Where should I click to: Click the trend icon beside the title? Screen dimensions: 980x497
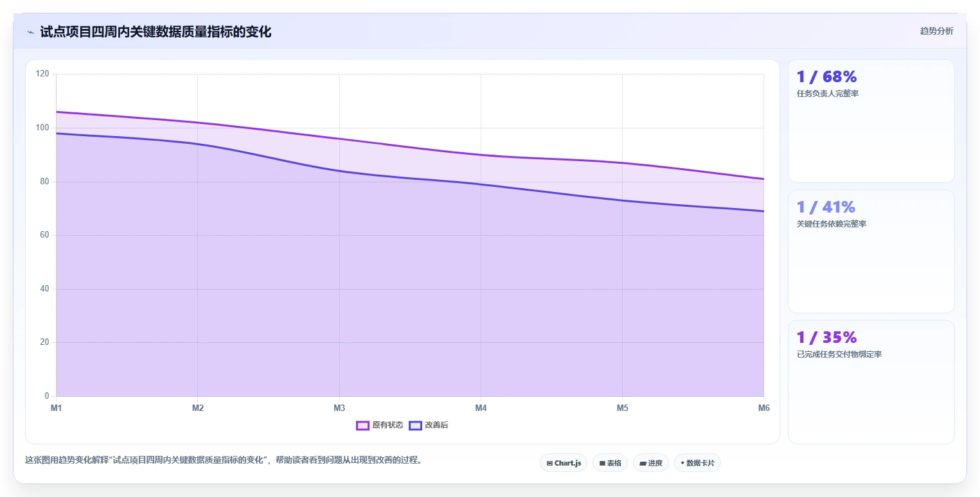(30, 32)
